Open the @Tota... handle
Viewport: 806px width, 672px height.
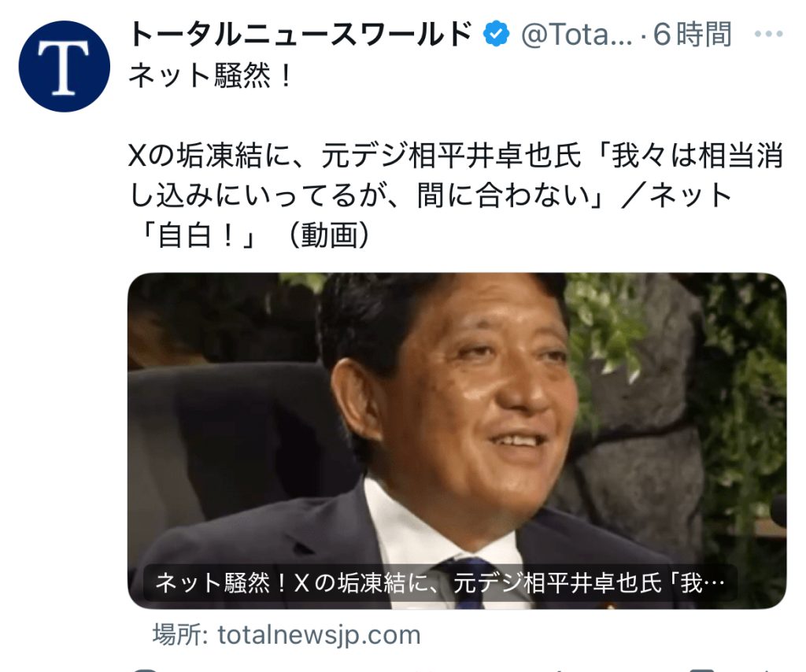click(x=577, y=35)
